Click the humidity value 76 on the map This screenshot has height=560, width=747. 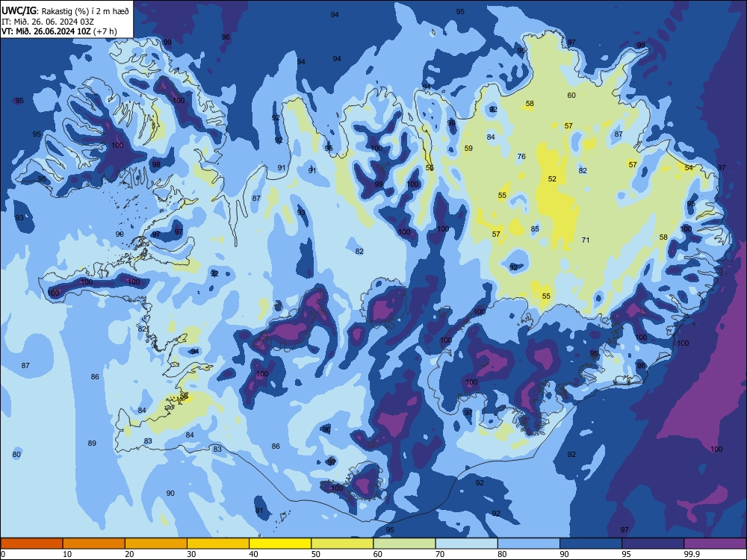521,156
